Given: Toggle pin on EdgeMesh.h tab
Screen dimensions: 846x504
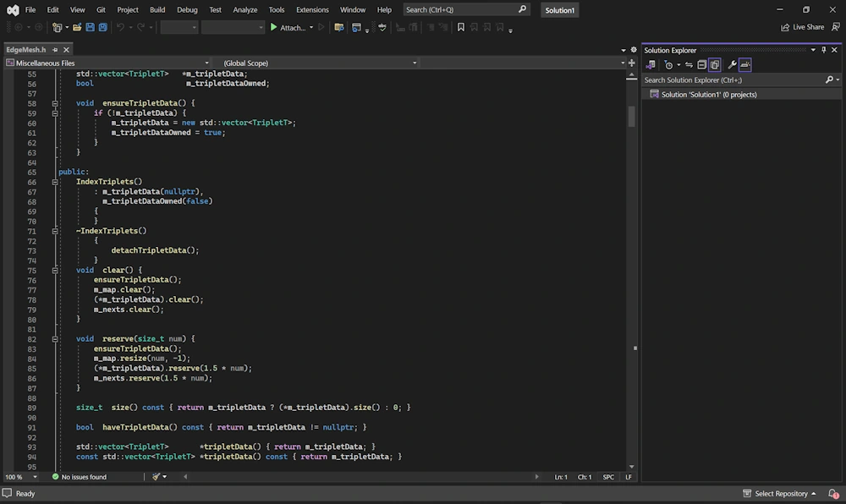Looking at the screenshot, I should pyautogui.click(x=55, y=50).
